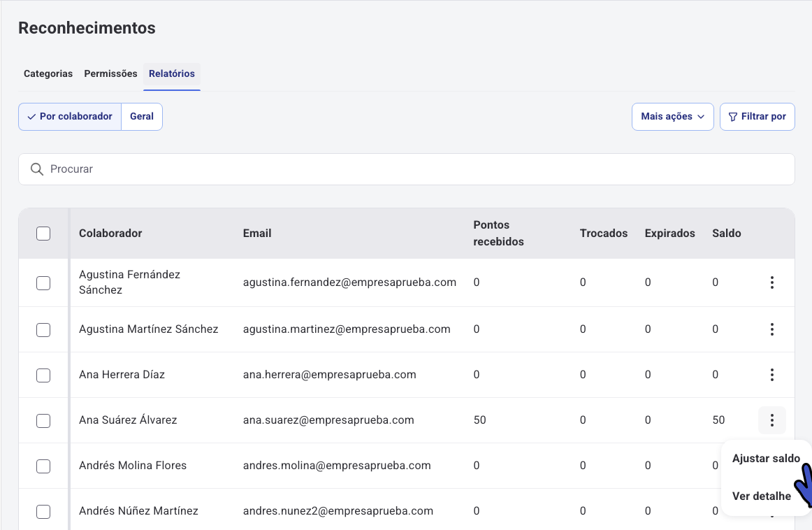Open the three-dot menu for Agustina Fernández Sánchez
The height and width of the screenshot is (530, 812).
click(771, 282)
